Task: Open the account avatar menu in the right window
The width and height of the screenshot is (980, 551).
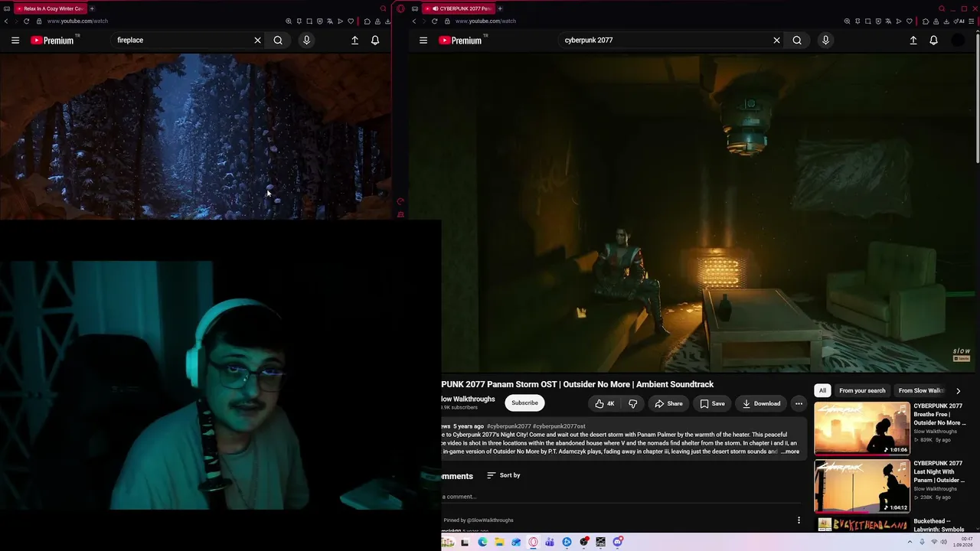Action: [x=958, y=40]
